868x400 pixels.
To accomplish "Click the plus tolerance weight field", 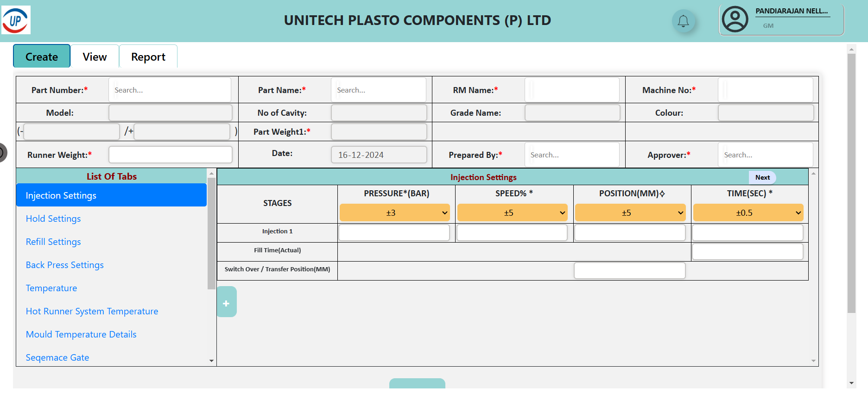I will click(182, 131).
